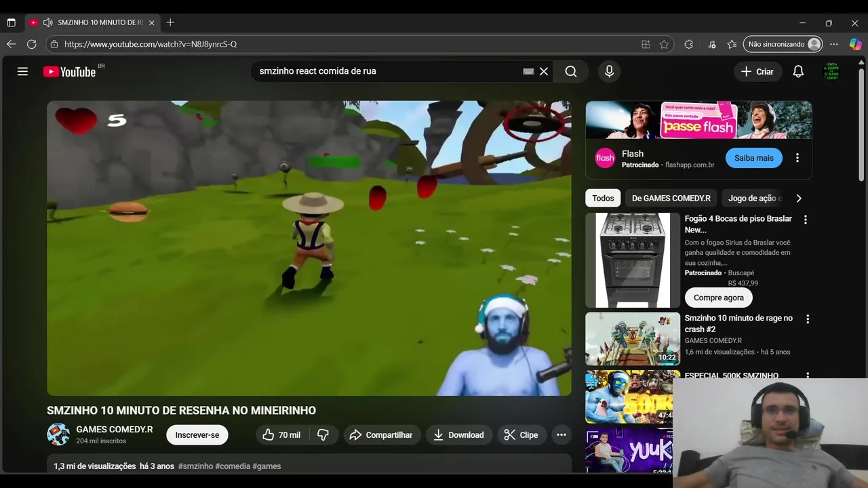Open options for the Fogão Braslar ad
868x488 pixels.
(806, 220)
